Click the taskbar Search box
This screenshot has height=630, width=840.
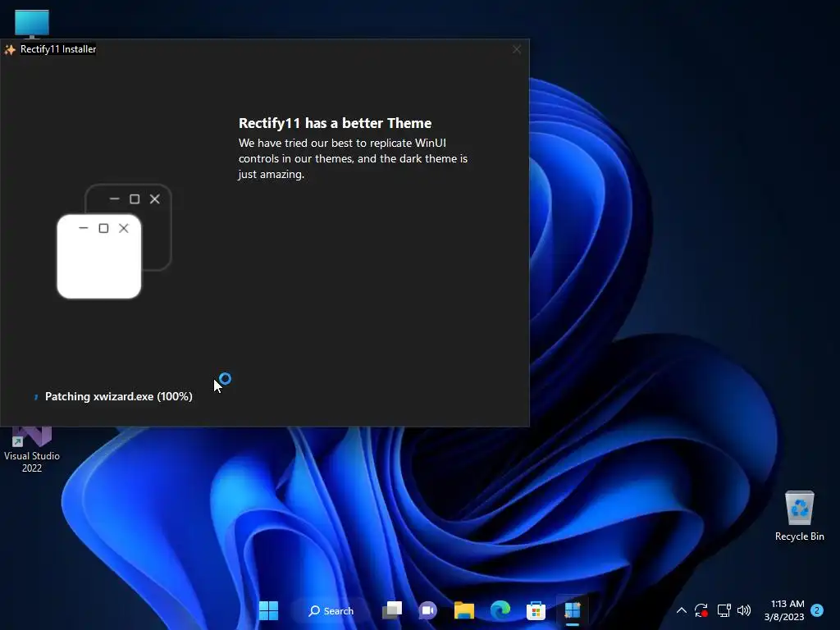pos(331,610)
